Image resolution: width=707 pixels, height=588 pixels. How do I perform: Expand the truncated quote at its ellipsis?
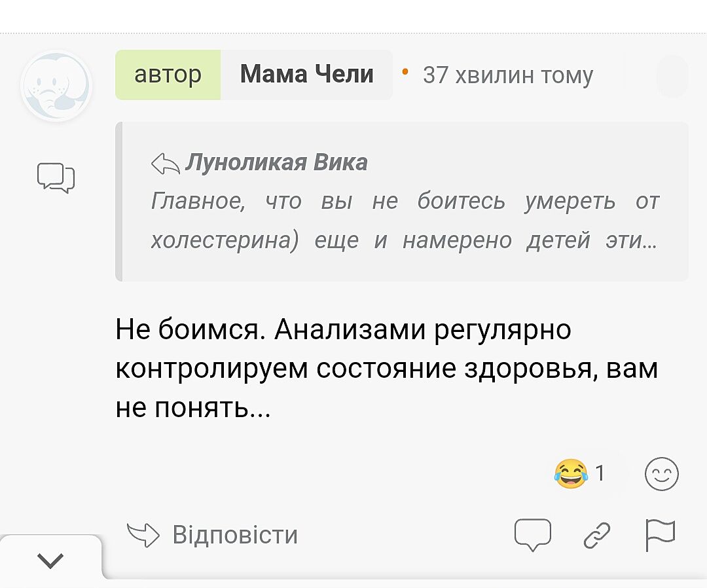[x=649, y=242]
